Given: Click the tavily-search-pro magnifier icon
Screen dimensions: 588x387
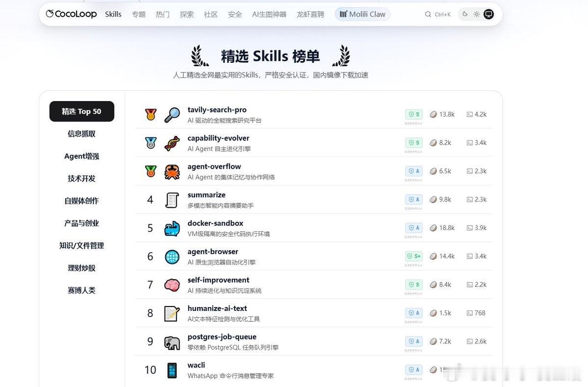Looking at the screenshot, I should coord(172,115).
